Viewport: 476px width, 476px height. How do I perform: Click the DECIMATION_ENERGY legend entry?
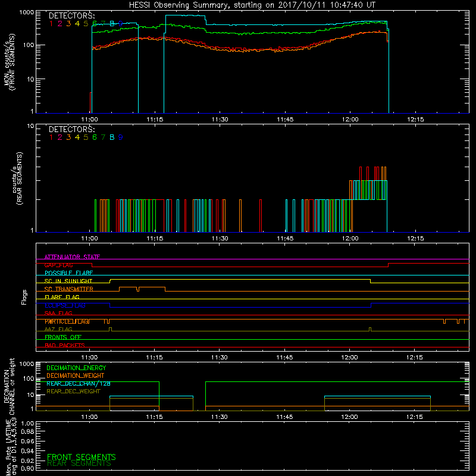pos(76,368)
